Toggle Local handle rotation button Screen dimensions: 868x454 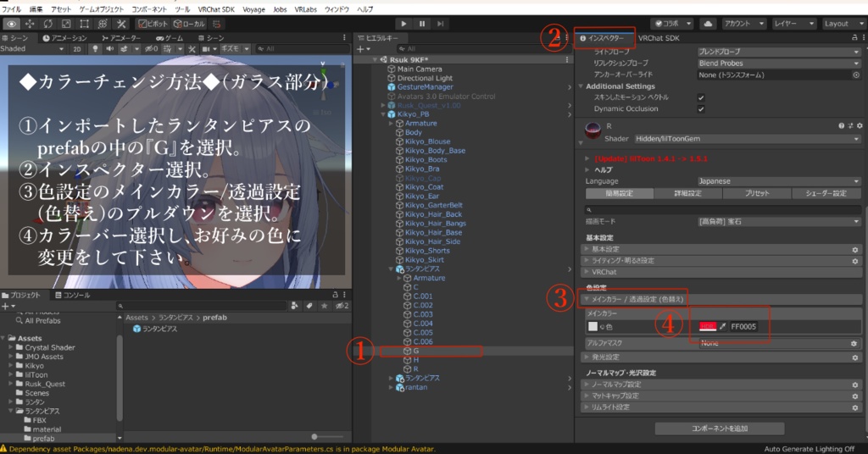coord(189,24)
